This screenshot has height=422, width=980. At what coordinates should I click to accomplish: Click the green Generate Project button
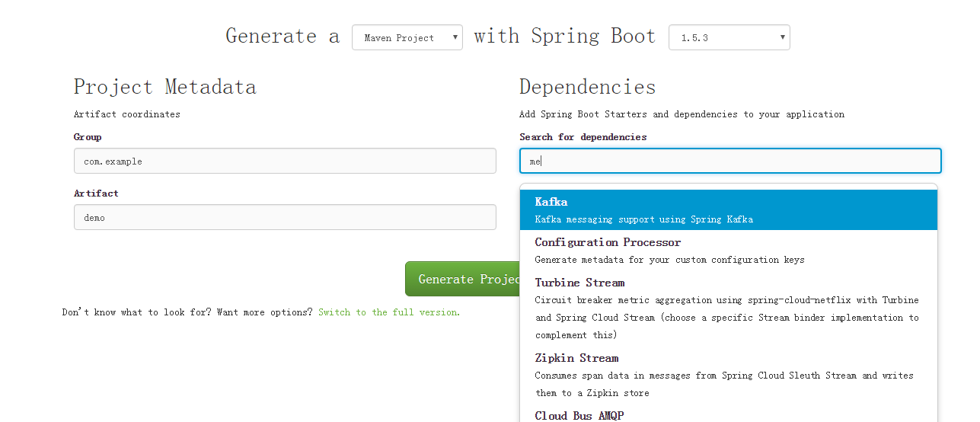click(x=462, y=279)
